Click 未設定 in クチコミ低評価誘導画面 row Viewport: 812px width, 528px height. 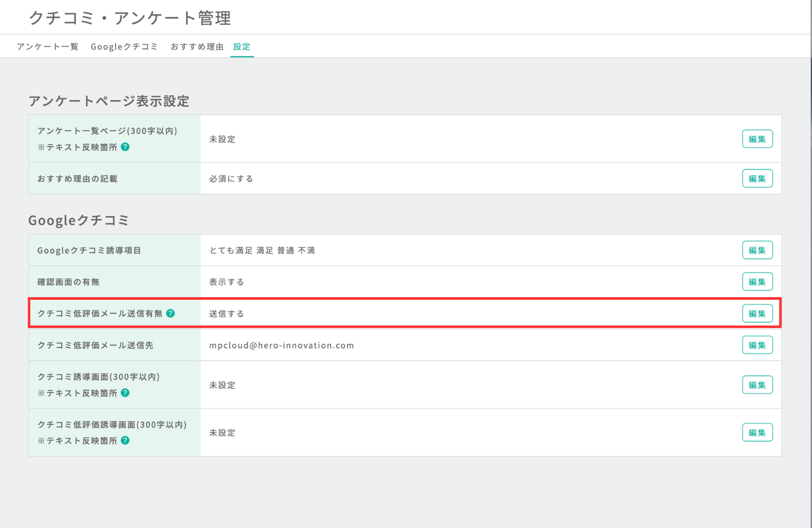pyautogui.click(x=222, y=433)
